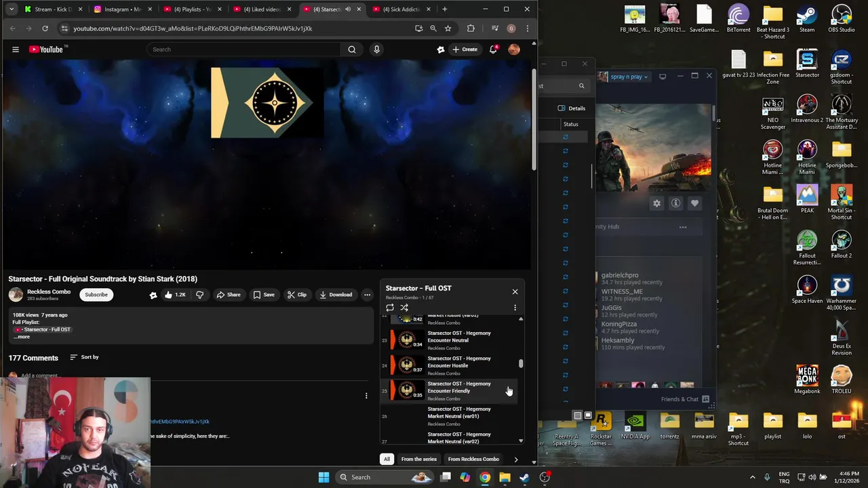
Task: Play Hegemony Encounter Neutral track
Action: [x=449, y=340]
